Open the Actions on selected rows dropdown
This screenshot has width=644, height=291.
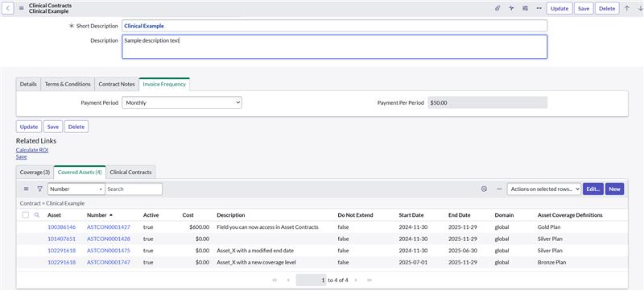pos(544,189)
